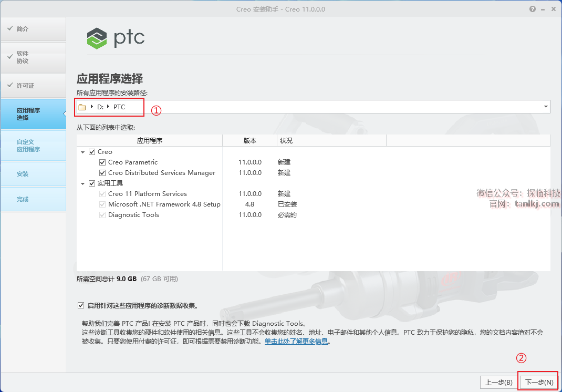Click 必需的 status text
562x392 pixels.
point(287,215)
